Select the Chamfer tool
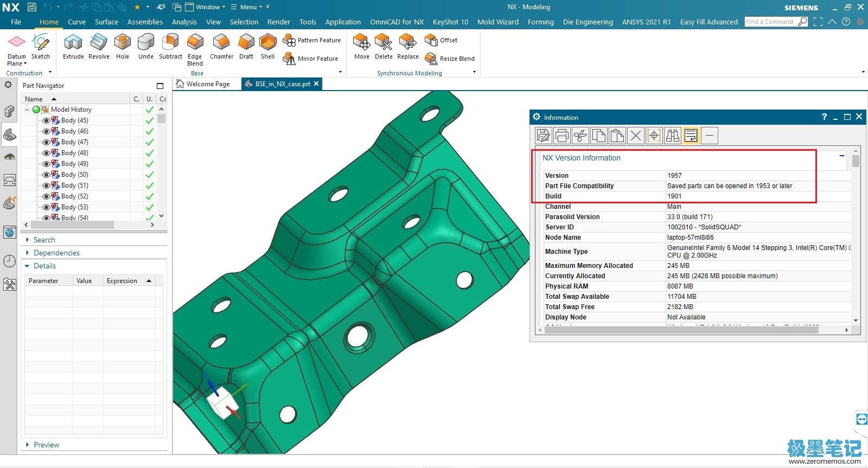Image resolution: width=868 pixels, height=468 pixels. [221, 47]
